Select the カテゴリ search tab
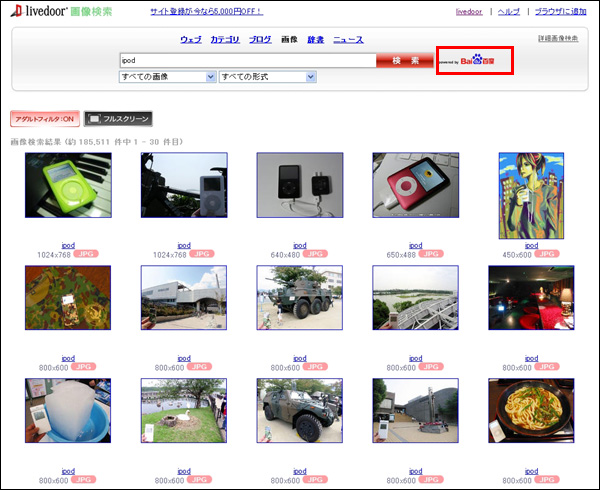Image resolution: width=600 pixels, height=490 pixels. click(225, 39)
